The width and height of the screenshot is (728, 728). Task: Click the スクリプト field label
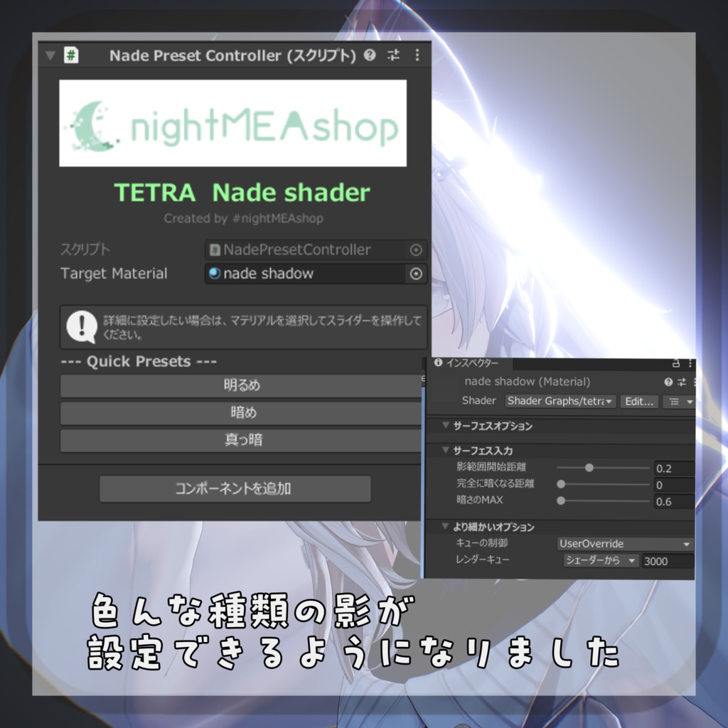[x=85, y=250]
